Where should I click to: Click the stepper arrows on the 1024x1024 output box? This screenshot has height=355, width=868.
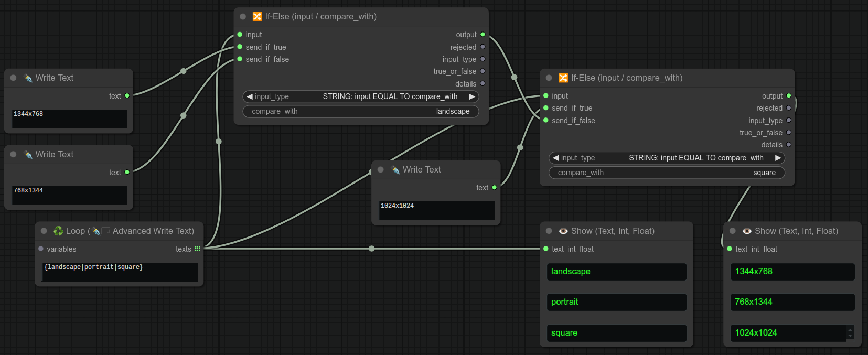(850, 332)
